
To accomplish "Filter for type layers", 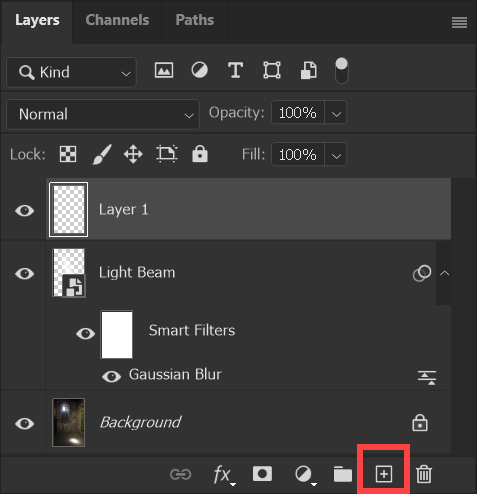I will [x=235, y=70].
